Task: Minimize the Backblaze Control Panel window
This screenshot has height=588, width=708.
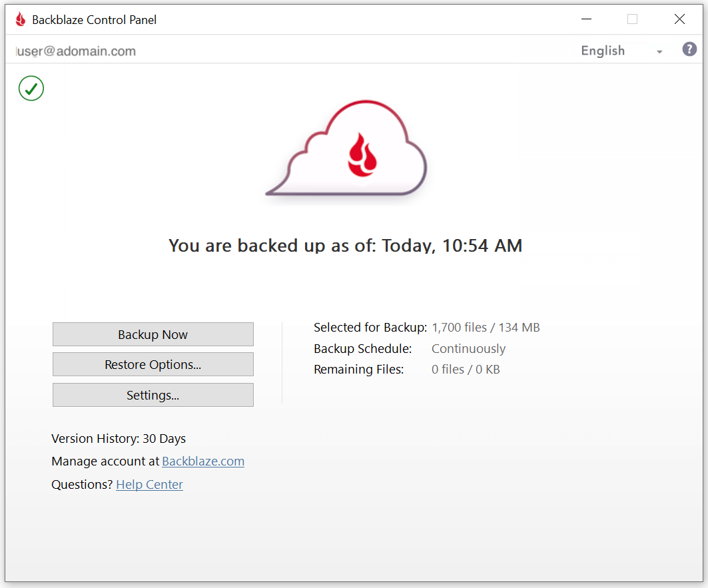Action: coord(586,19)
